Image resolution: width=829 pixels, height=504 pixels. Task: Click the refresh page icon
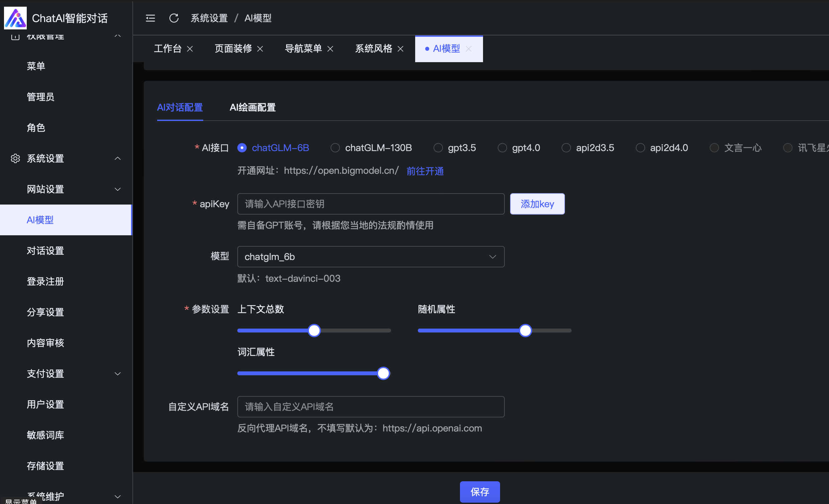[x=173, y=18]
